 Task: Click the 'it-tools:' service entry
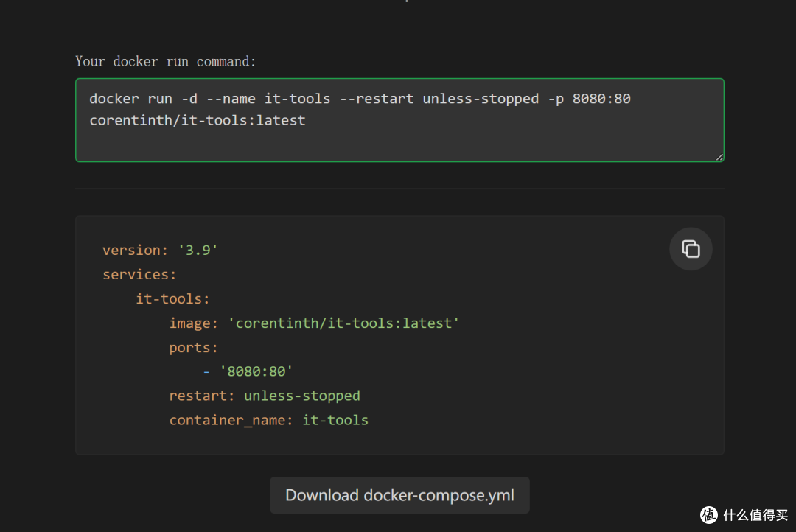pyautogui.click(x=172, y=298)
